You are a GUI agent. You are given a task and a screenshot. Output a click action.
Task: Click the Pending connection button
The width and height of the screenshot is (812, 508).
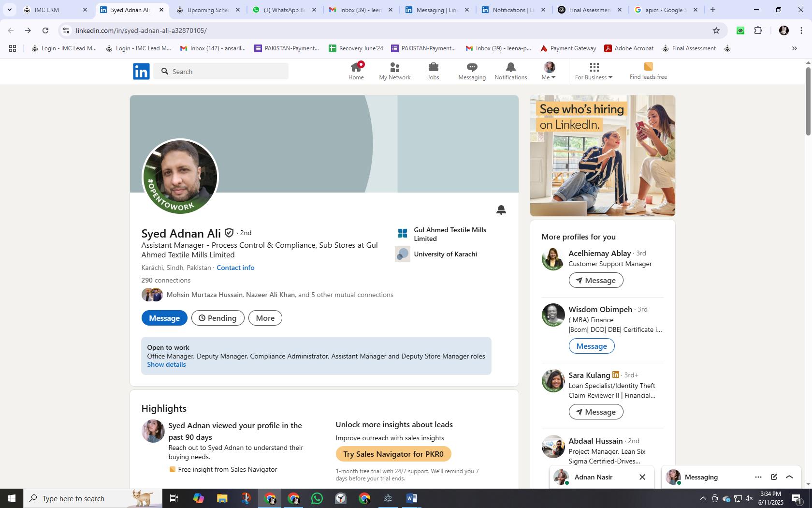pos(218,318)
